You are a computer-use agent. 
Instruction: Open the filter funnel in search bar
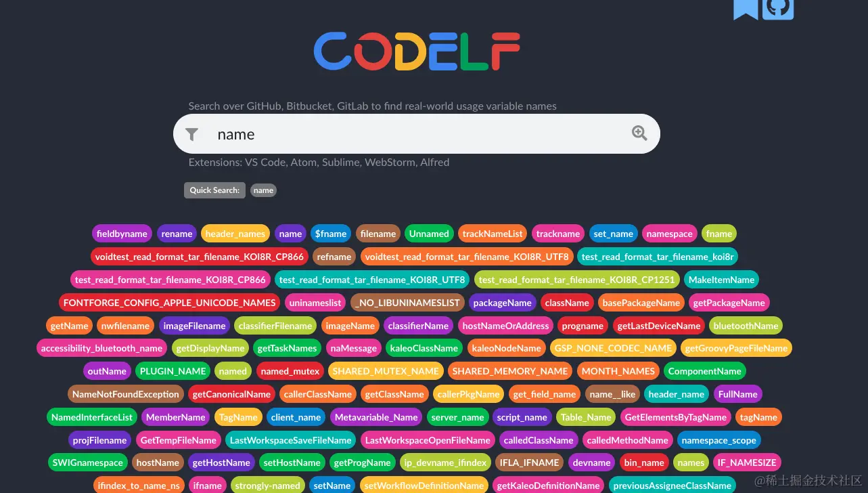point(192,134)
